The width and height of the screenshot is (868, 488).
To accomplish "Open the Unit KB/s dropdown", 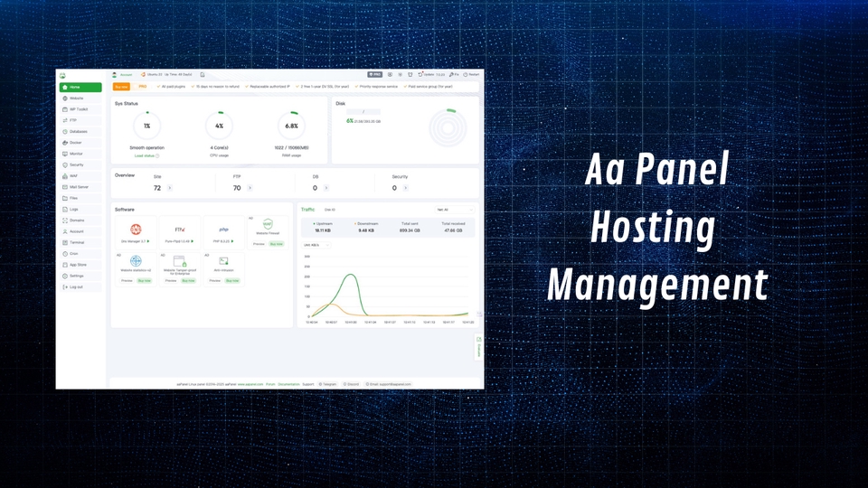I will coord(316,244).
